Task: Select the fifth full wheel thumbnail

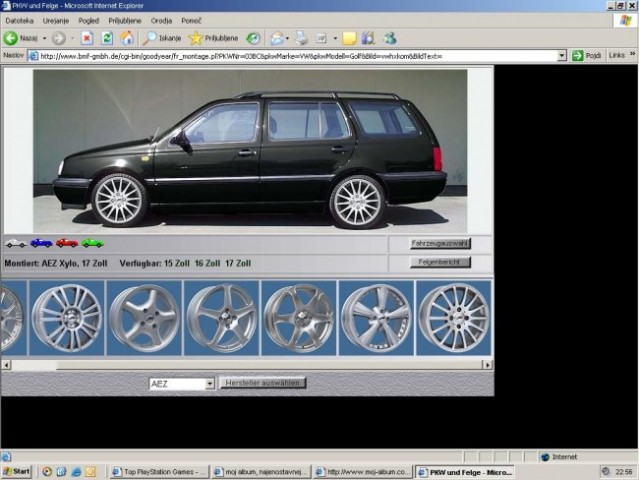Action: pos(377,318)
